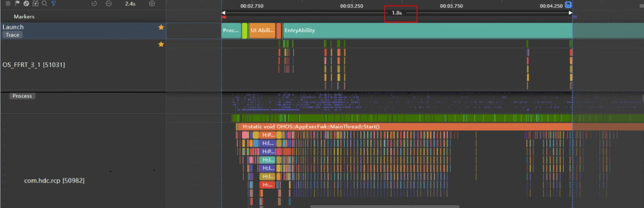This screenshot has height=208, width=644.
Task: Click the round globe-like toolbar icon
Action: tap(26, 3)
